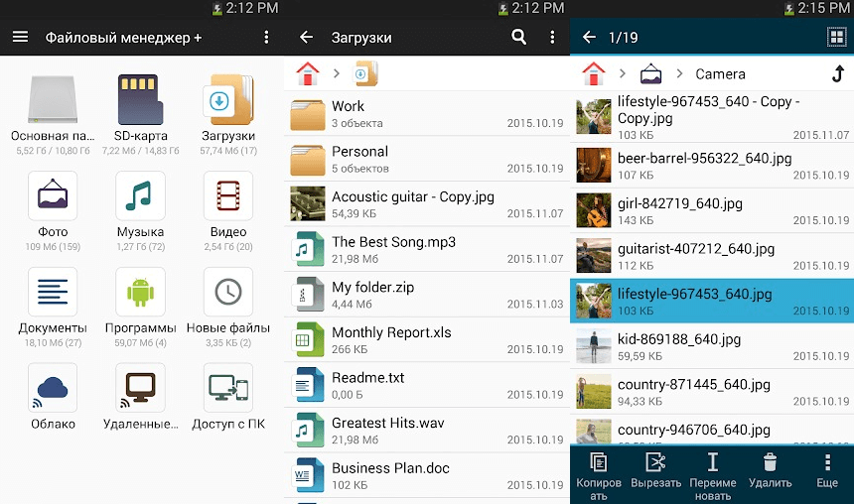Tap the select-all grid icon
854x504 pixels.
[x=835, y=38]
